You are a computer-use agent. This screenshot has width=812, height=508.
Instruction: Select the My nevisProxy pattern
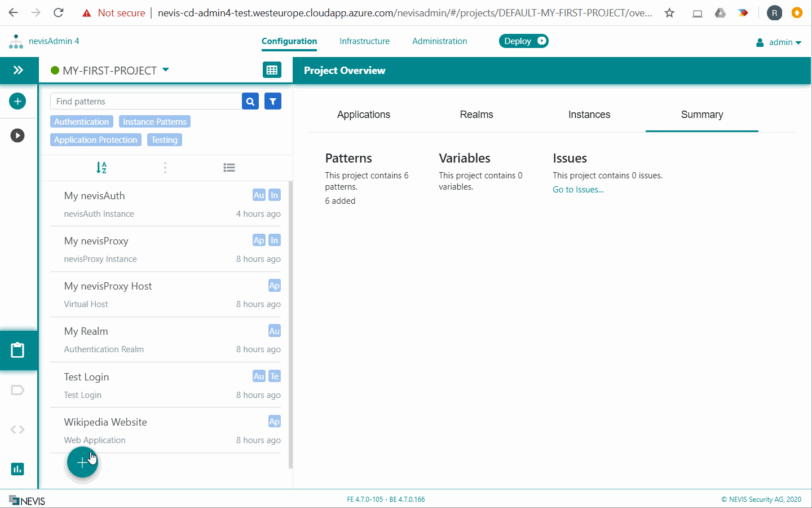tap(166, 249)
